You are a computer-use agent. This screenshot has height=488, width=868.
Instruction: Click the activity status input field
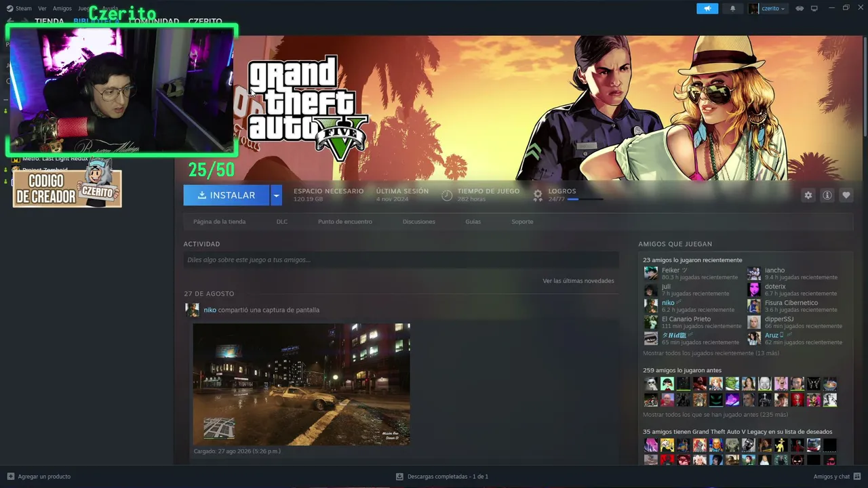tap(401, 260)
